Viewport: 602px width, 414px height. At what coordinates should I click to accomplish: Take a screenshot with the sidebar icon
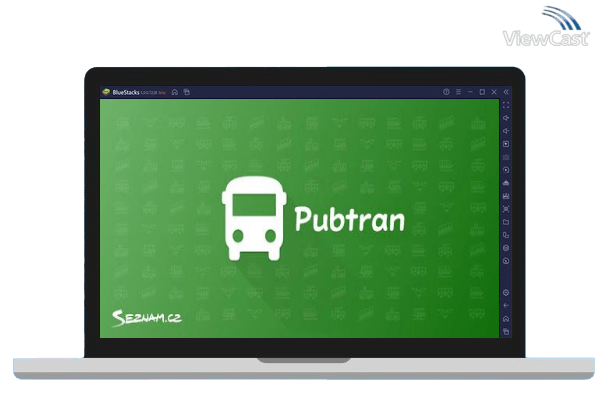tap(506, 209)
